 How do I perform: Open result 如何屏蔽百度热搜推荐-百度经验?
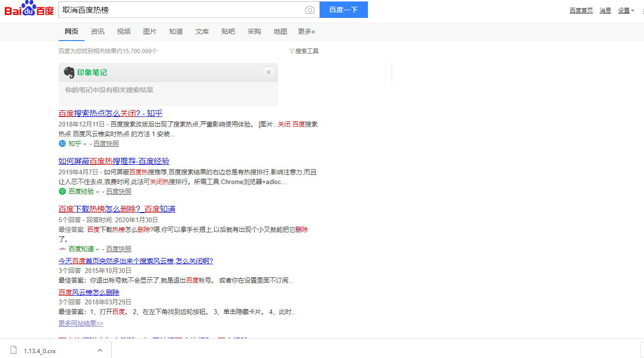click(x=114, y=161)
